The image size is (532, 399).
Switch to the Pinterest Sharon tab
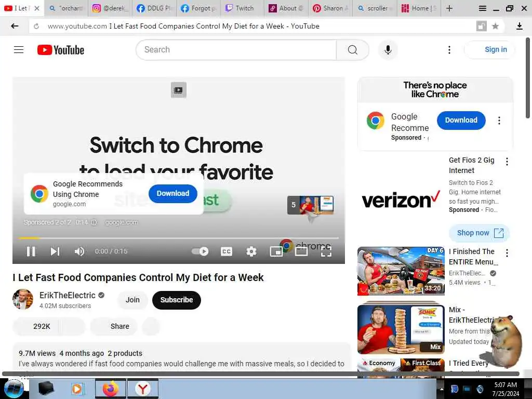click(330, 8)
